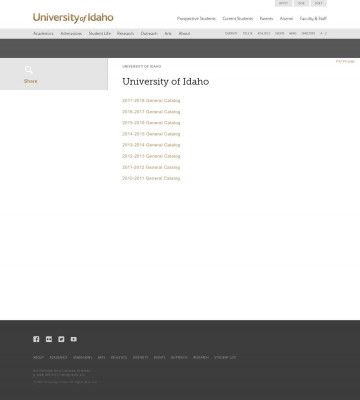
Task: Click the Print this page link
Action: (x=345, y=61)
